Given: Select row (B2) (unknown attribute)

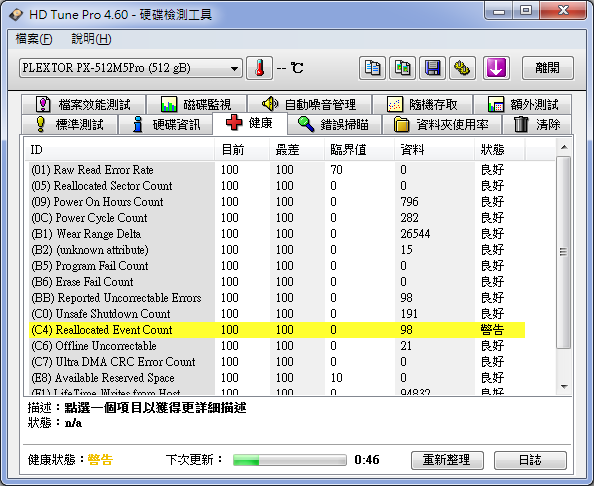Looking at the screenshot, I should (x=277, y=250).
